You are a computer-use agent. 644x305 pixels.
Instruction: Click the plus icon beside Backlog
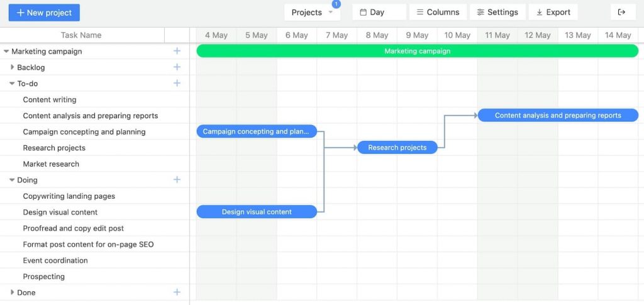[x=177, y=67]
